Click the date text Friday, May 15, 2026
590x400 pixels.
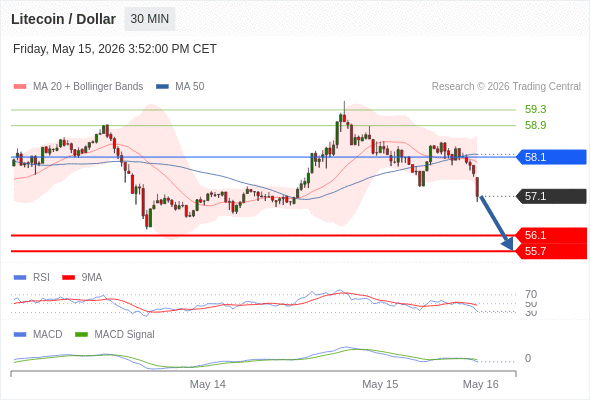[69, 49]
